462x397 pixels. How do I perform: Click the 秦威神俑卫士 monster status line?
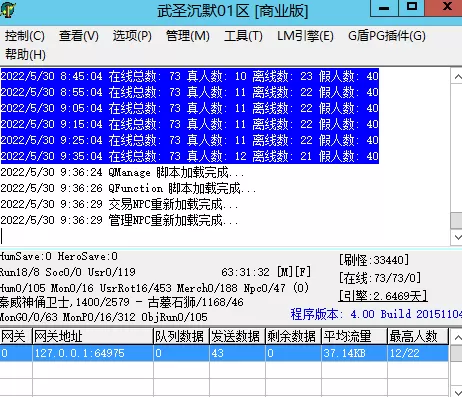click(122, 302)
